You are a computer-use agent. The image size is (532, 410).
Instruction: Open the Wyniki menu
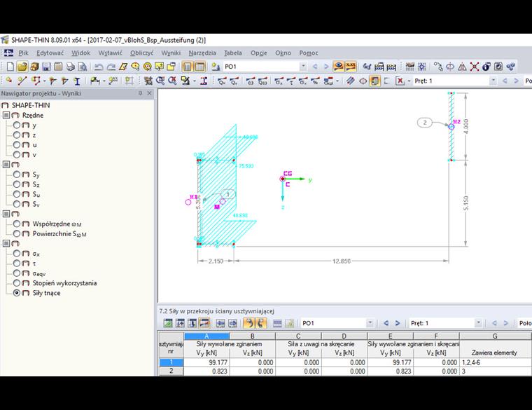point(171,53)
